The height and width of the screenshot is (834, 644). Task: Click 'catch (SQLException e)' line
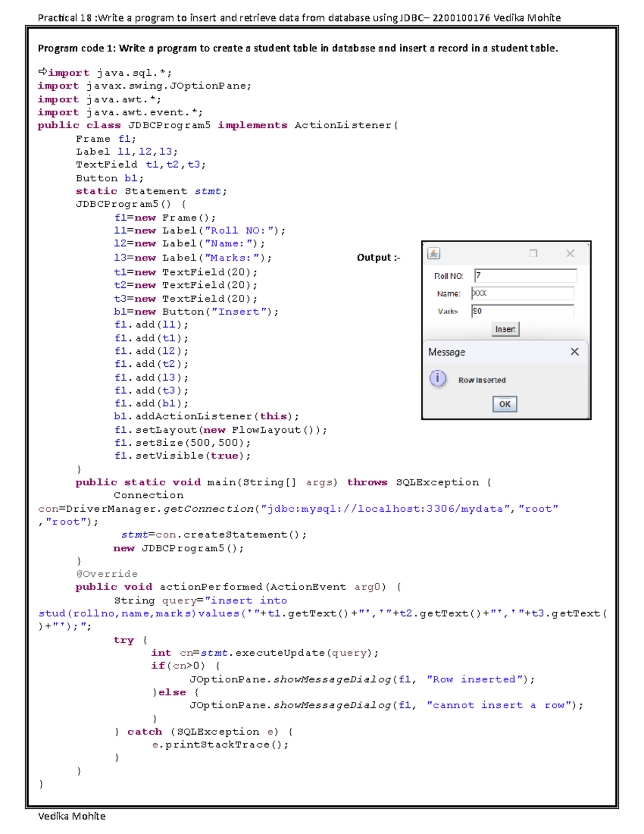coord(203,732)
